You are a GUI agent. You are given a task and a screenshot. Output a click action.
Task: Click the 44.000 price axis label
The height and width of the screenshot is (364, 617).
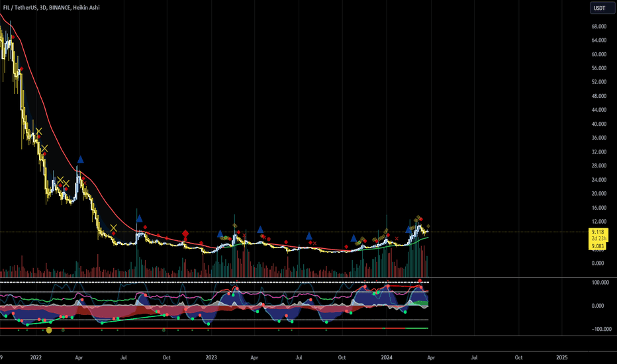pyautogui.click(x=598, y=110)
